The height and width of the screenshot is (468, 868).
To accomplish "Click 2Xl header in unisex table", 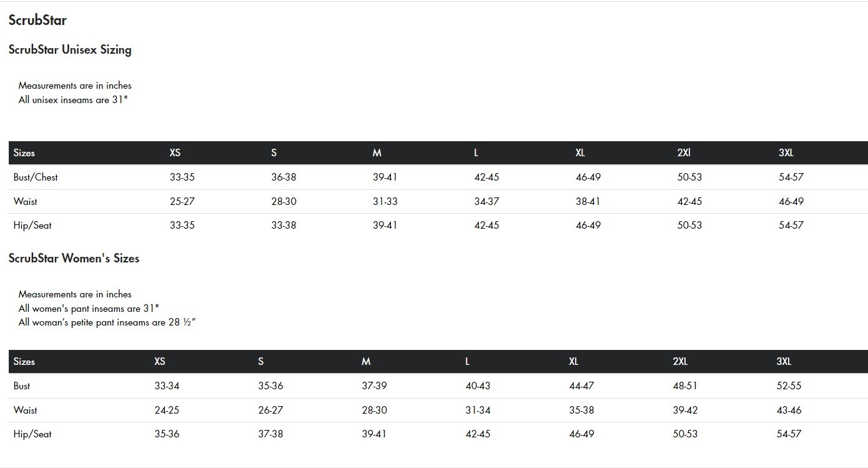I will [x=684, y=152].
